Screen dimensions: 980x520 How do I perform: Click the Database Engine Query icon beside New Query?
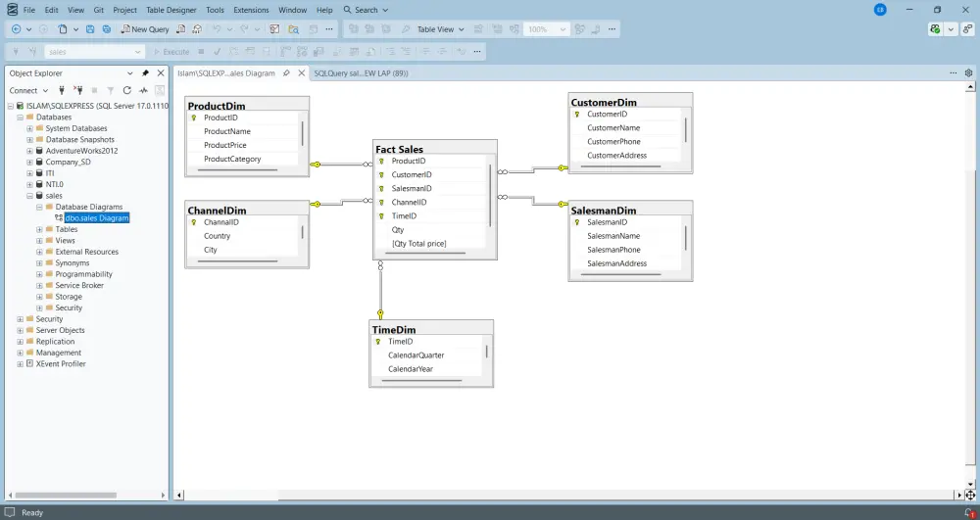181,29
